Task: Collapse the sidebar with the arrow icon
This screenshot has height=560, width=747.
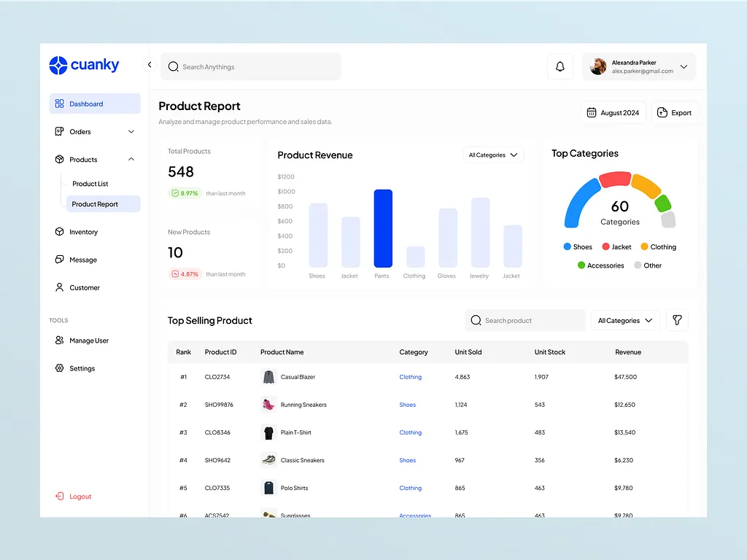Action: (150, 65)
